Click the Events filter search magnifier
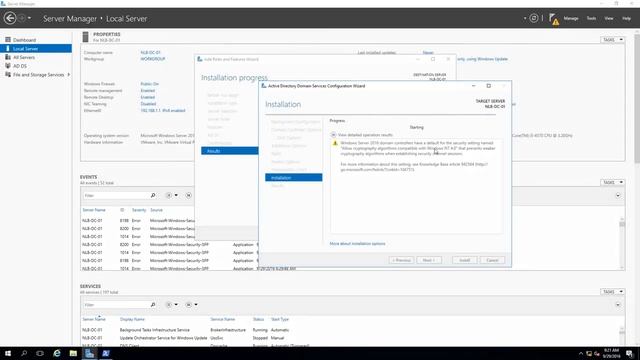 coord(153,196)
